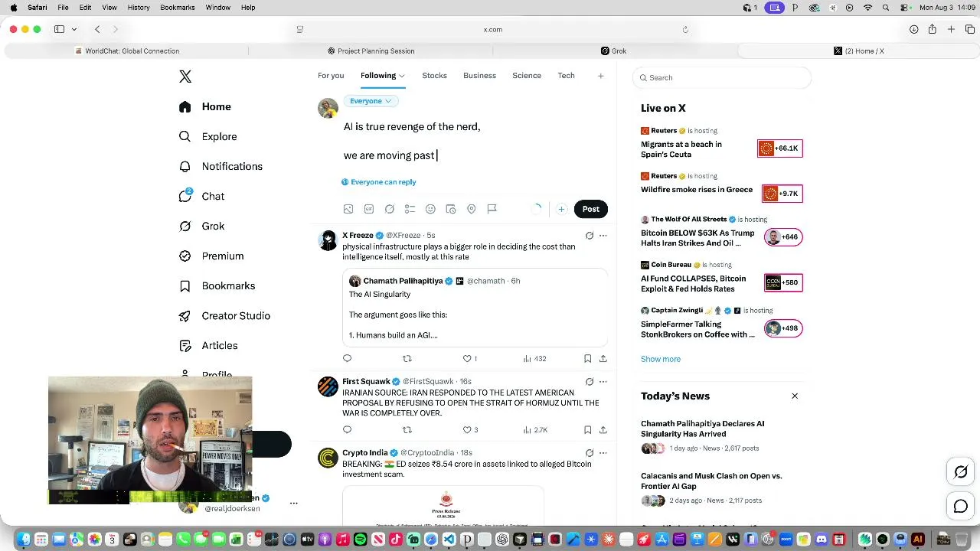Reload the page in Safari

[x=685, y=30]
